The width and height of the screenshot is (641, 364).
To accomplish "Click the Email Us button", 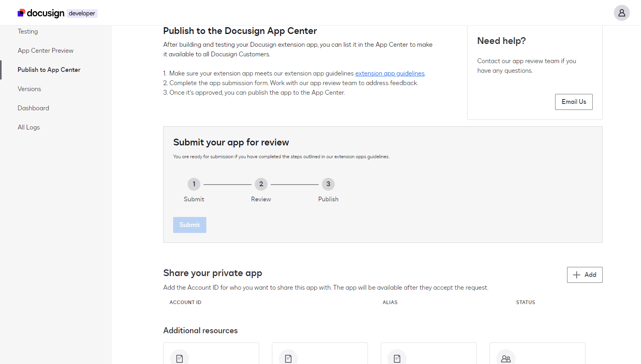I will (573, 102).
